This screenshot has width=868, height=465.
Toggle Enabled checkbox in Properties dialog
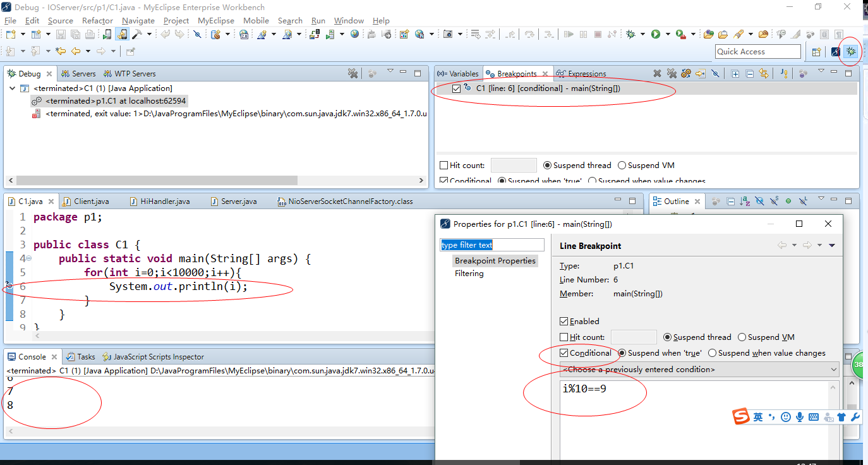[564, 322]
